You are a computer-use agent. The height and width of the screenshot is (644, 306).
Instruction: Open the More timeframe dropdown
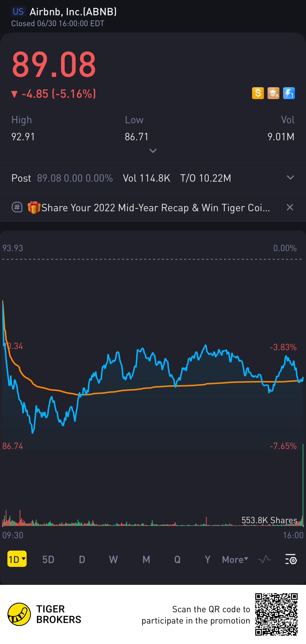click(235, 559)
